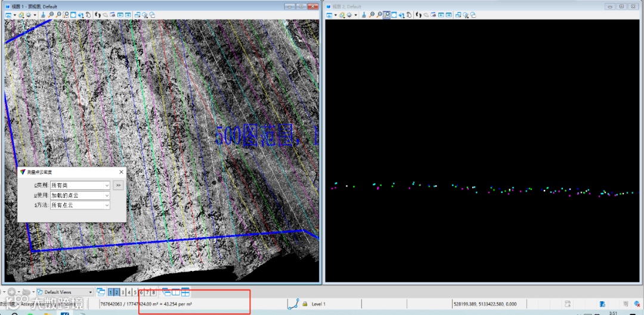Click >> button in density dialog
Screen dimensions: 644x315
[118, 185]
